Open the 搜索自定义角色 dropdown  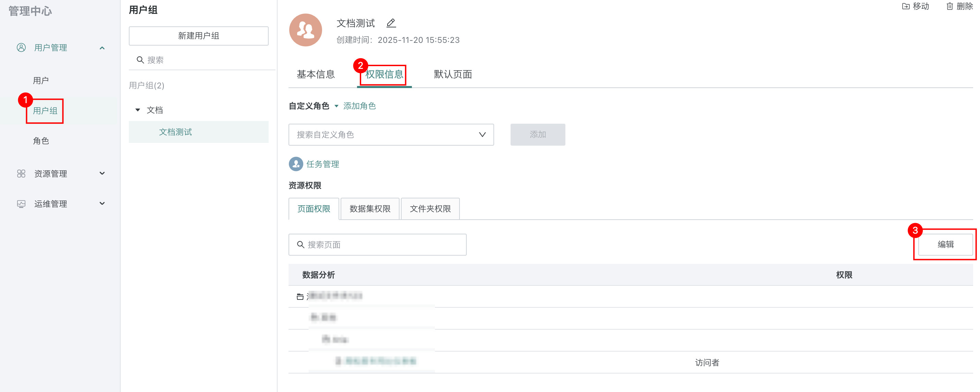click(x=391, y=134)
